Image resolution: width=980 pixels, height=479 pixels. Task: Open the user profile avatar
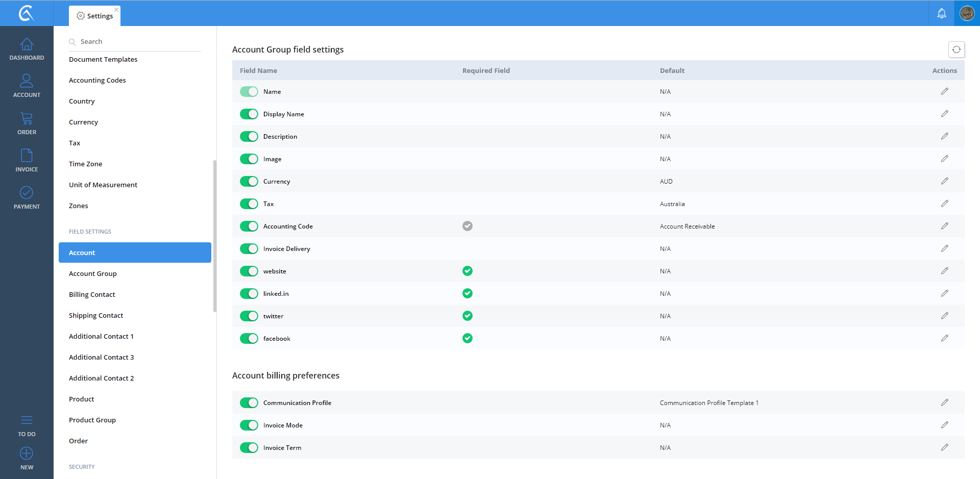point(967,13)
